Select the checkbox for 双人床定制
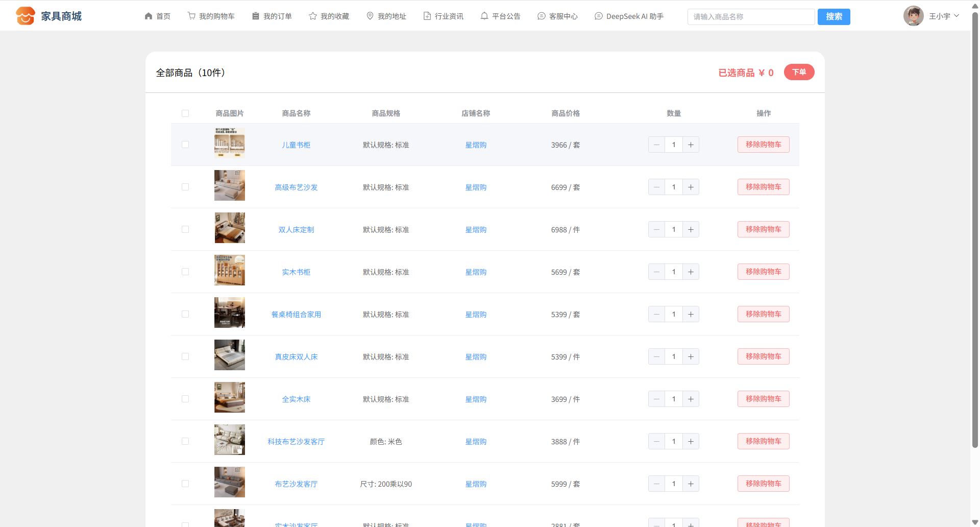This screenshot has width=980, height=527. coord(185,229)
